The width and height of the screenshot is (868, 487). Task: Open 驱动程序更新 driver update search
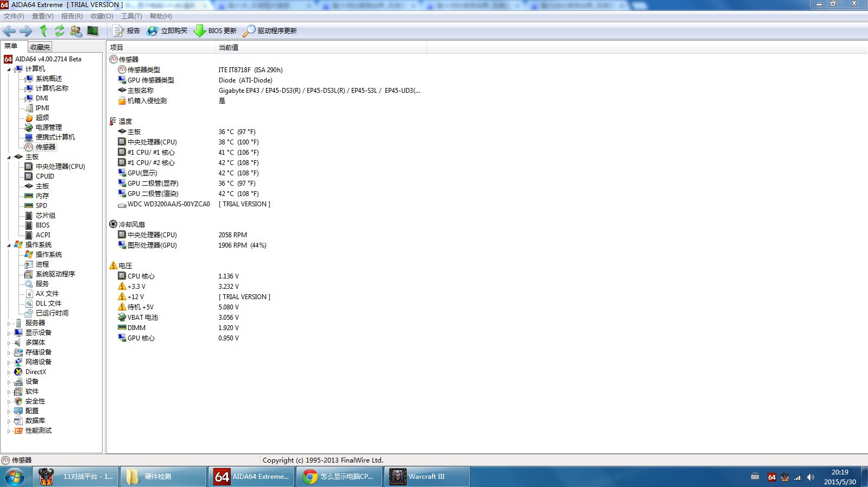pos(270,31)
